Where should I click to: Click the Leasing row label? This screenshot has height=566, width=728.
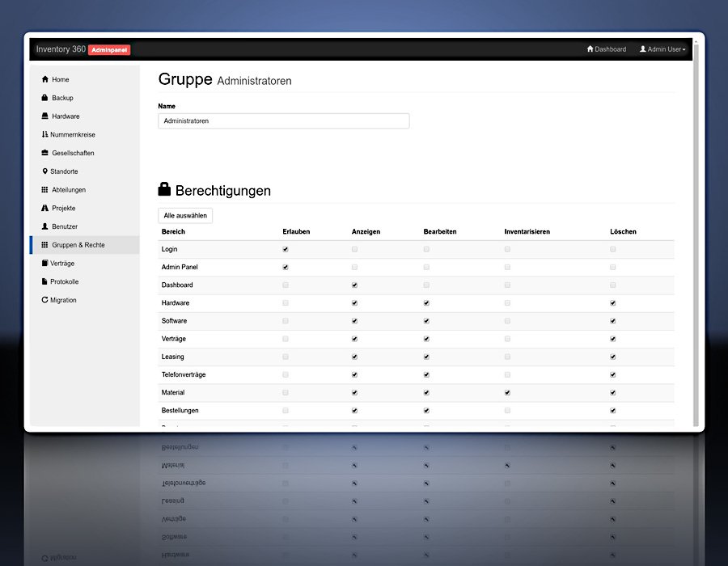point(173,357)
